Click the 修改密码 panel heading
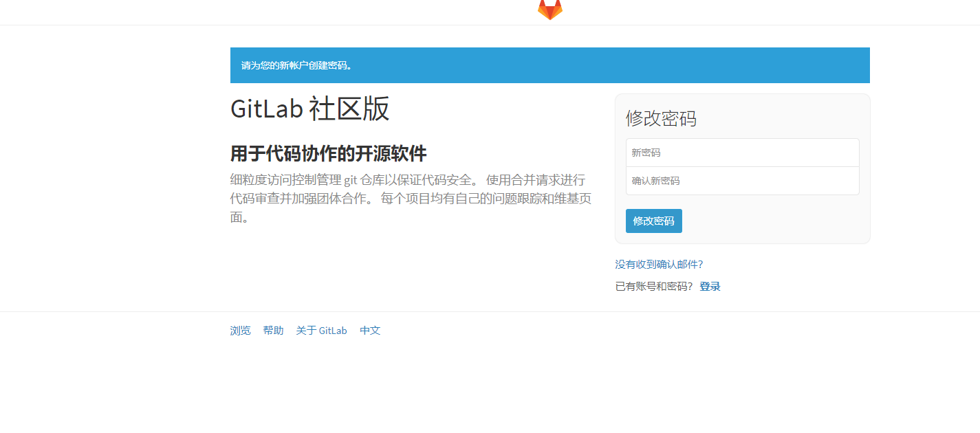 coord(661,118)
